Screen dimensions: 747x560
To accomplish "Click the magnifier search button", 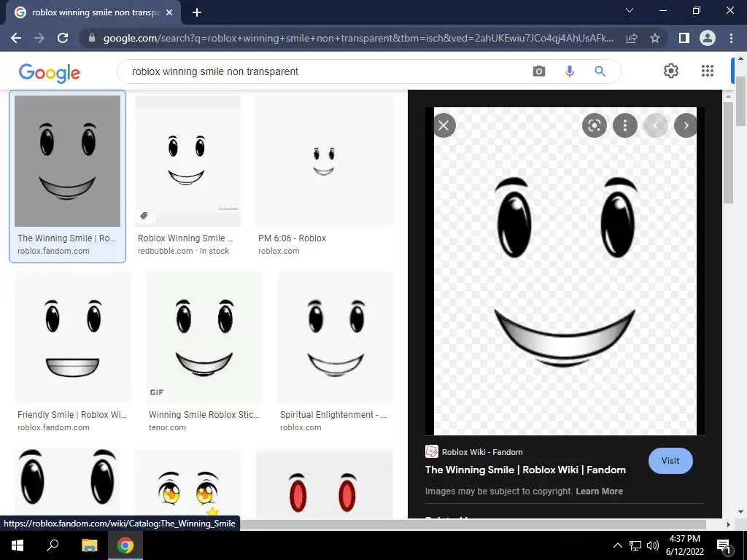I will [600, 71].
